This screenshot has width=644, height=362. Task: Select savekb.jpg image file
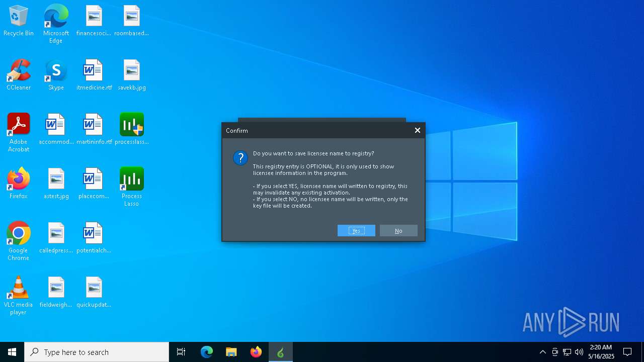coord(131,75)
